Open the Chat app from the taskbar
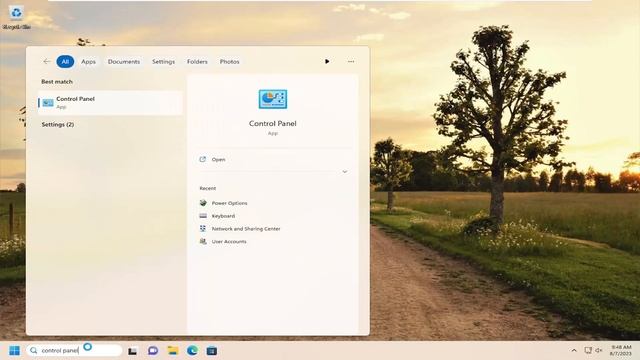The height and width of the screenshot is (360, 640). (153, 351)
